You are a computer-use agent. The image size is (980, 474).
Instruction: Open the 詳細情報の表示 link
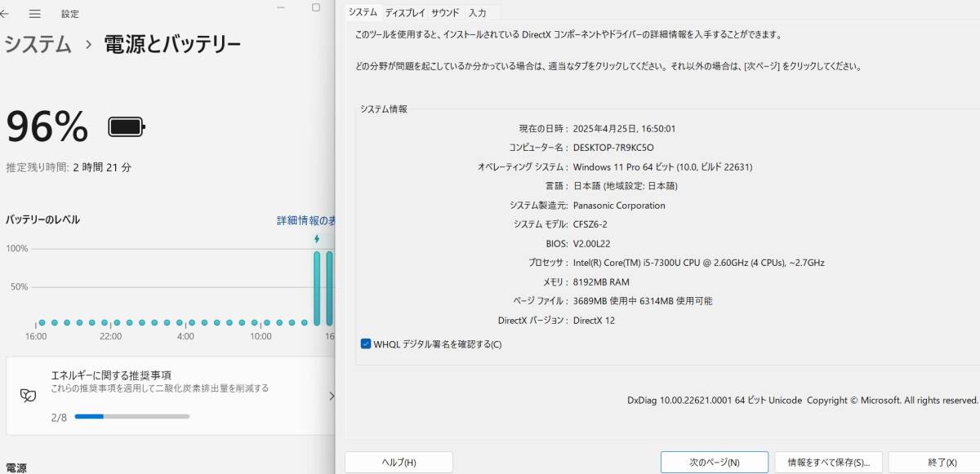coord(306,219)
